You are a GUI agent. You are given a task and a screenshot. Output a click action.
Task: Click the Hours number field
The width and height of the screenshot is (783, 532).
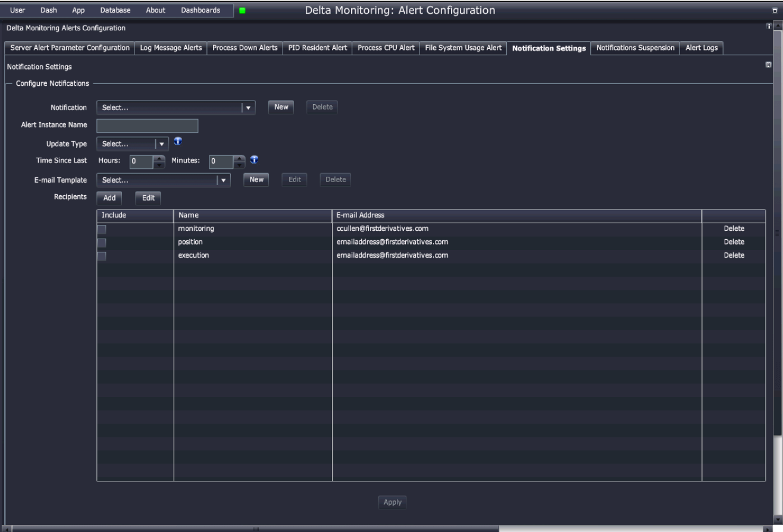pyautogui.click(x=142, y=161)
